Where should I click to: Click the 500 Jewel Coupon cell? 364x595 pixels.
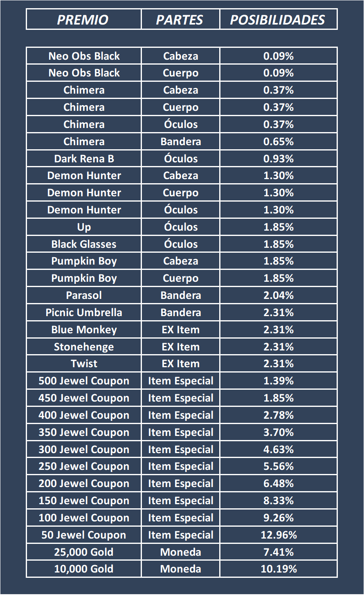tap(84, 381)
